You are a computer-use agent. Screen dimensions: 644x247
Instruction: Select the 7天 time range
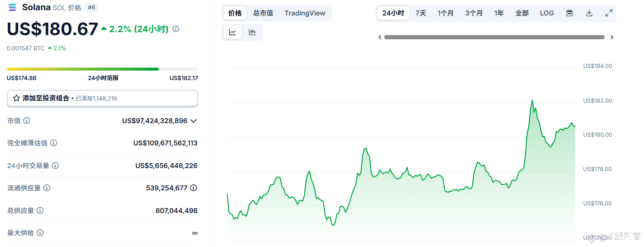coord(421,13)
